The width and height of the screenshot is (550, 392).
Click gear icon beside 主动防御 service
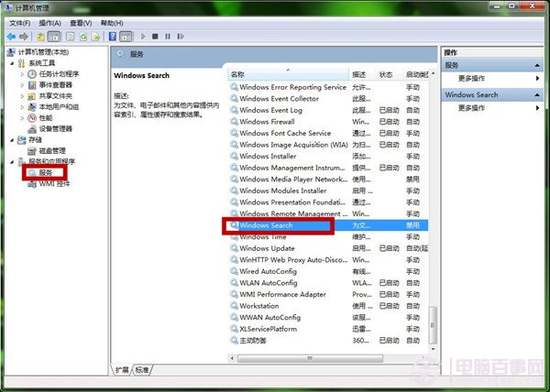pyautogui.click(x=234, y=340)
